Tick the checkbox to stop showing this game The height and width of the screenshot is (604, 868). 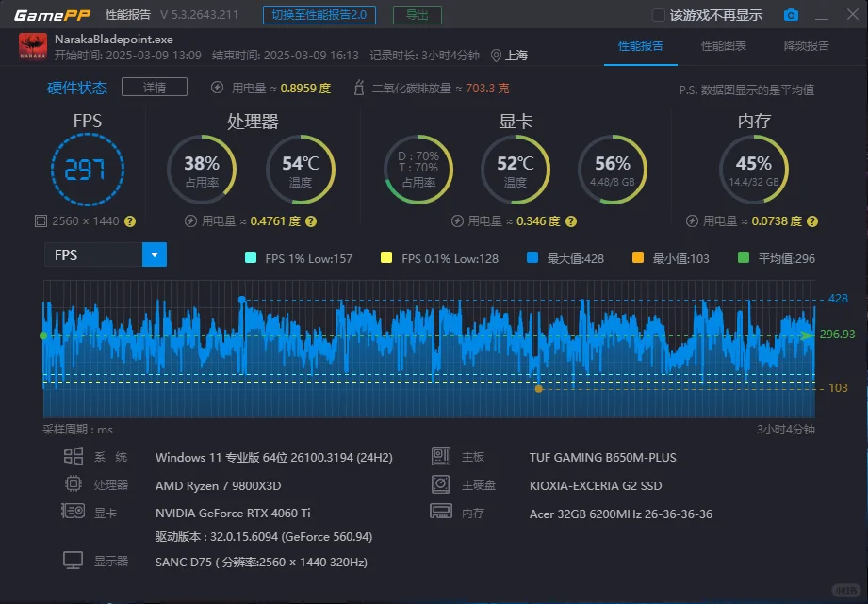(x=658, y=15)
